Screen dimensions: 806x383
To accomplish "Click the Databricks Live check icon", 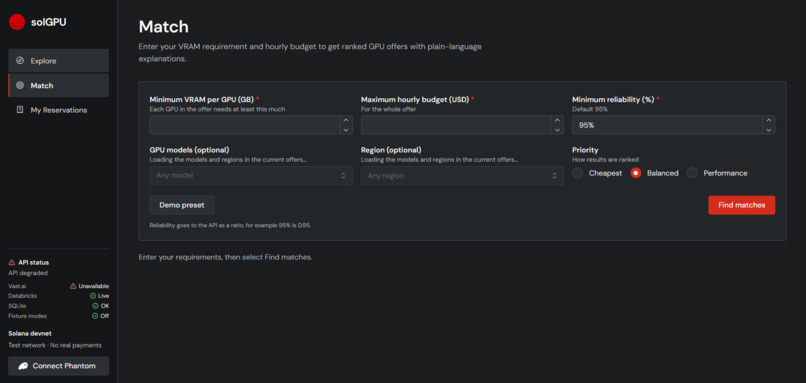I will tap(93, 296).
